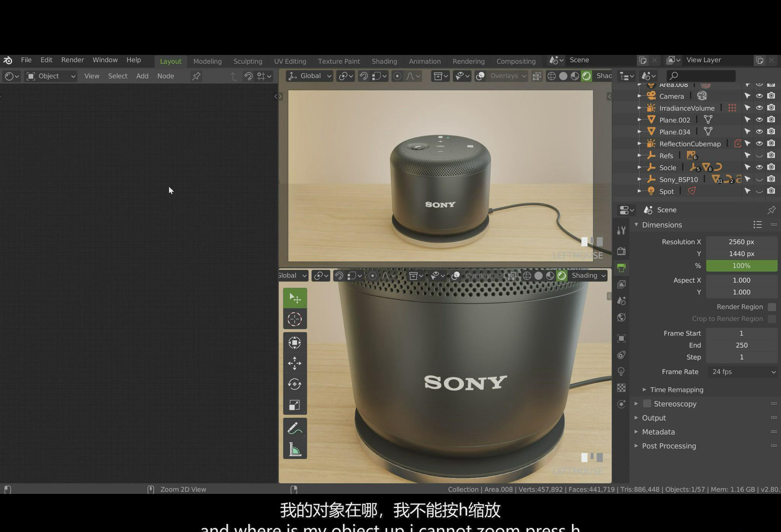781x532 pixels.
Task: Open the Blender logo menu
Action: click(8, 60)
